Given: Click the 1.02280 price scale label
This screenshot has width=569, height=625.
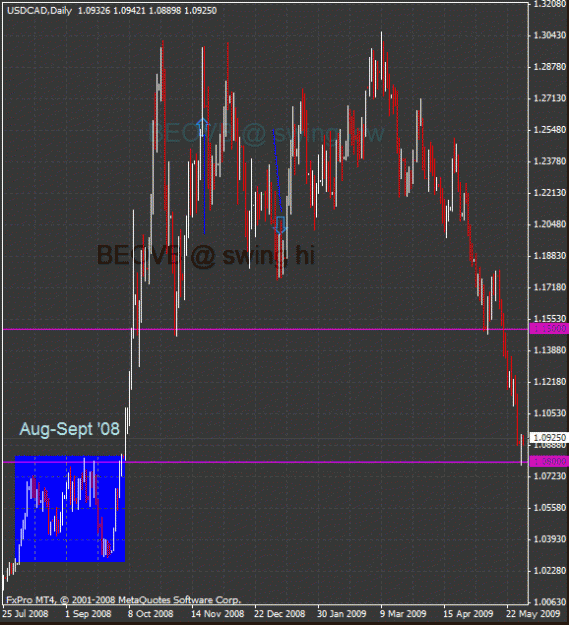Looking at the screenshot, I should click(x=549, y=571).
